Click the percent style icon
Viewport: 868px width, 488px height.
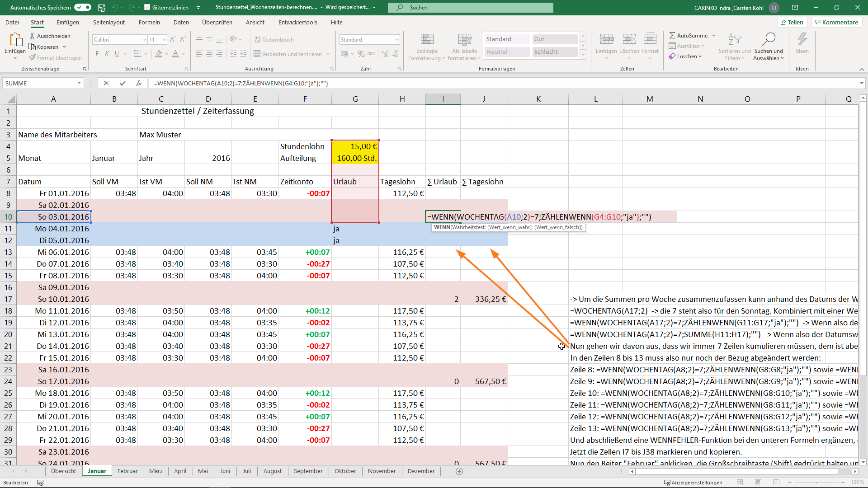[361, 54]
